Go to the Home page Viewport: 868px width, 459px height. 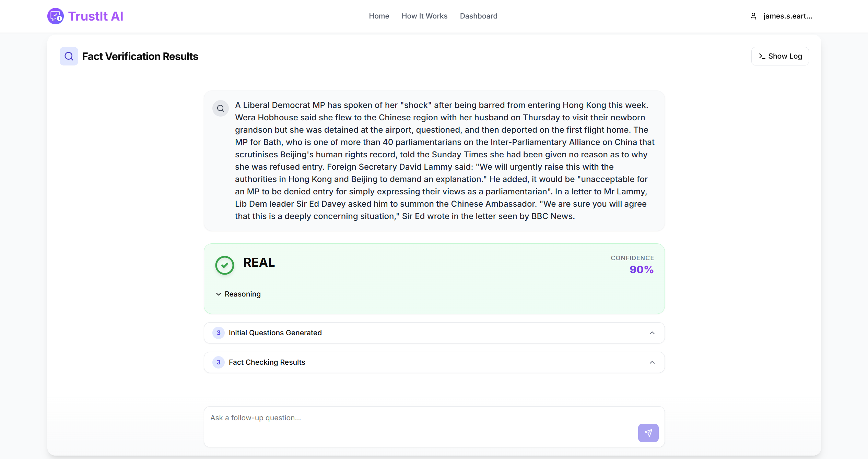click(379, 16)
